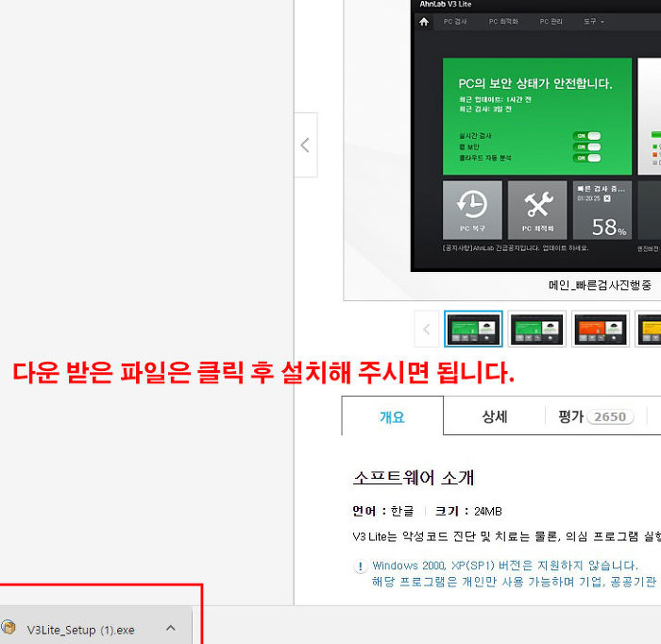Select the orange screenshot thumbnail
Screen dimensions: 661x644
[x=601, y=329]
